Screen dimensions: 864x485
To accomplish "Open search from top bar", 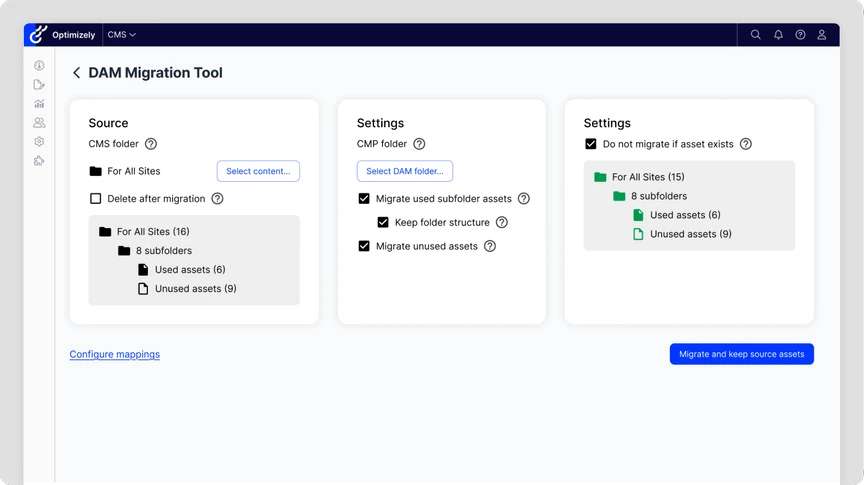I will (755, 35).
